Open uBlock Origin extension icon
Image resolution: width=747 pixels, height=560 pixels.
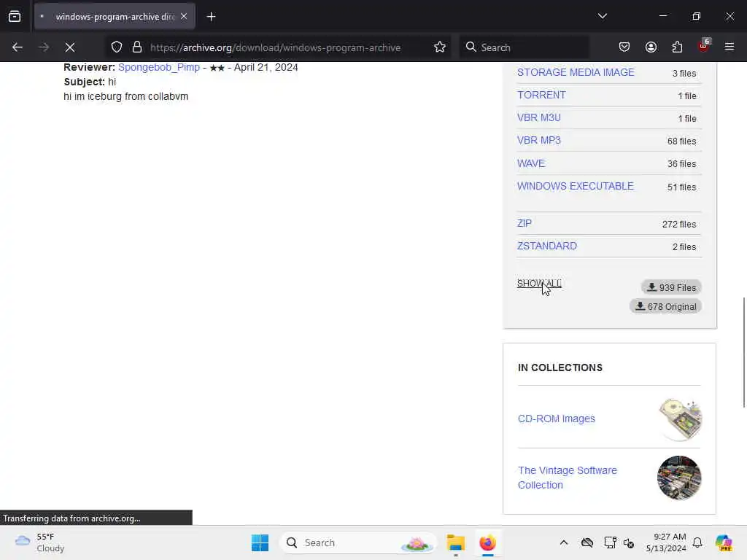point(704,46)
